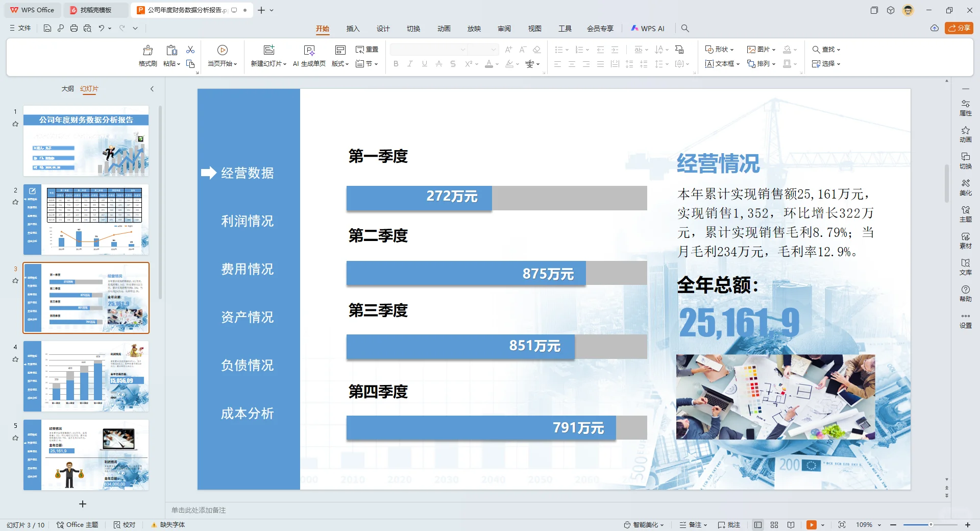Image resolution: width=980 pixels, height=531 pixels.
Task: Click the Proofread button in status bar
Action: tap(125, 525)
